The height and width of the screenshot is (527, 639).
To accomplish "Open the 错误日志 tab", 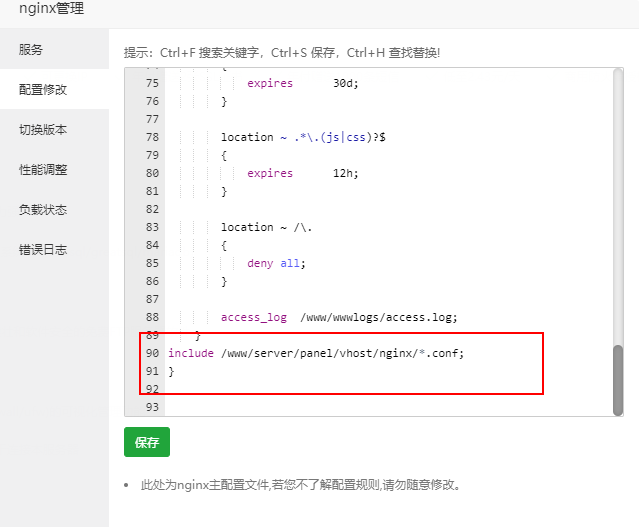I will (x=54, y=249).
